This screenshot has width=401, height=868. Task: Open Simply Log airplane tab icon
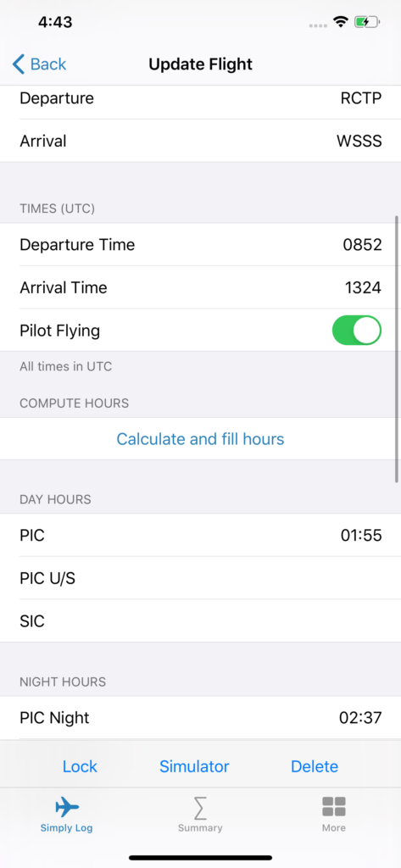pyautogui.click(x=67, y=807)
